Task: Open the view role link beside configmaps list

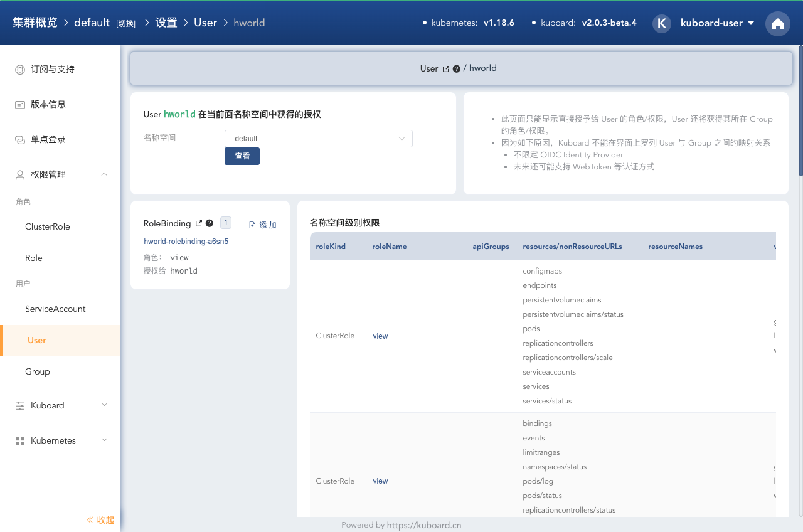Action: click(x=380, y=336)
